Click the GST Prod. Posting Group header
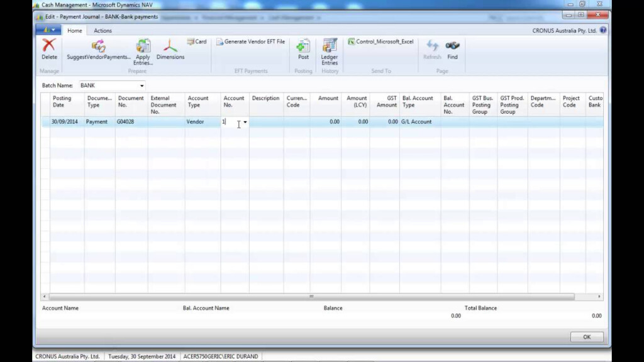 click(x=513, y=105)
